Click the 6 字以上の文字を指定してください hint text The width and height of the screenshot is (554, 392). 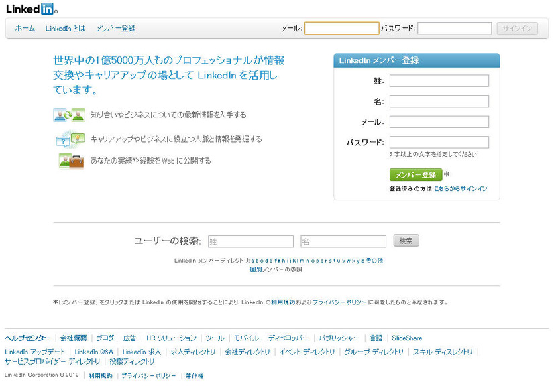[x=433, y=155]
